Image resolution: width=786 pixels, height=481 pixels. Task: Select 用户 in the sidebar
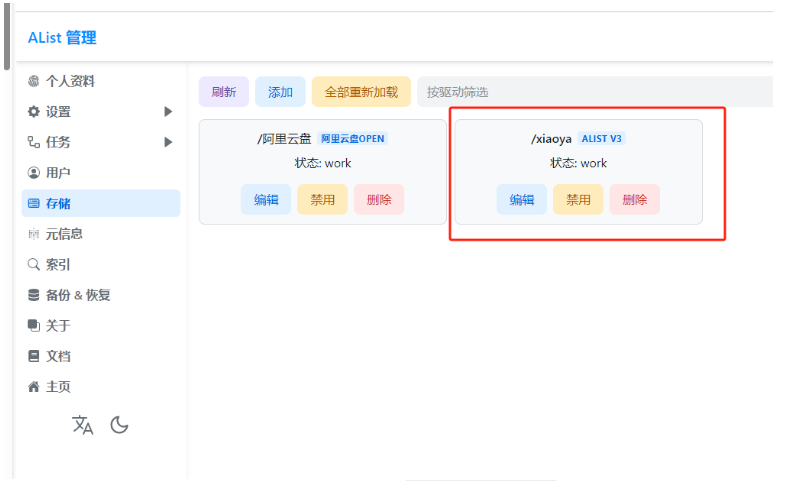click(x=58, y=173)
